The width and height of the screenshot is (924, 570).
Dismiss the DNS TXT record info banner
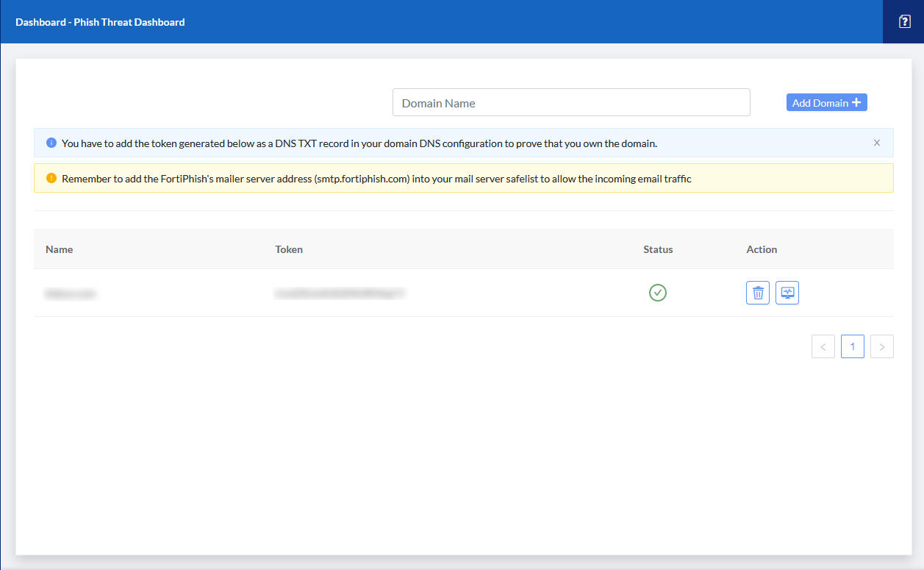(x=876, y=143)
